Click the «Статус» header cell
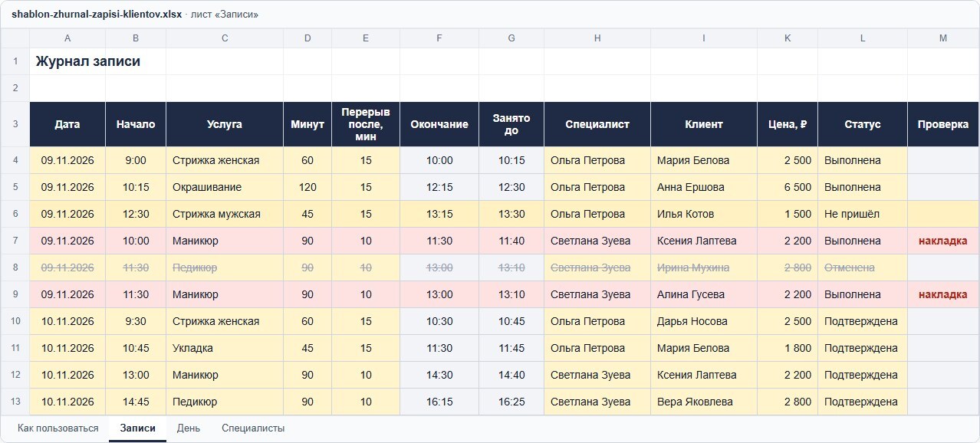The width and height of the screenshot is (980, 443). [863, 124]
